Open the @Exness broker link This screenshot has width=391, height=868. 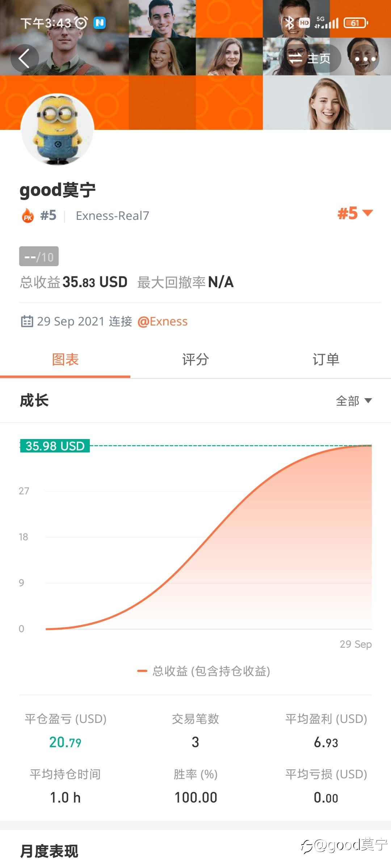point(163,322)
